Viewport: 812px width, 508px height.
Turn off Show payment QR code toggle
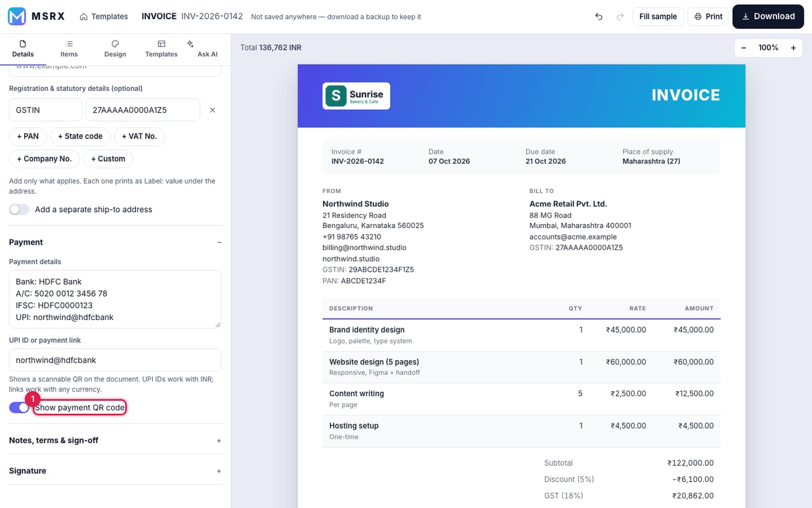pyautogui.click(x=19, y=408)
